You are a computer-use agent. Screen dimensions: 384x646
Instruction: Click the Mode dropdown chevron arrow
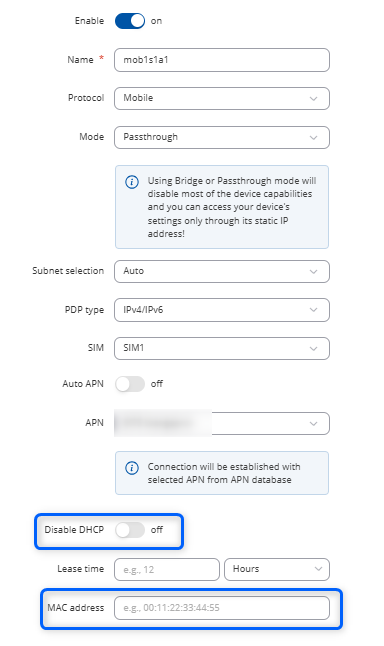tap(314, 138)
